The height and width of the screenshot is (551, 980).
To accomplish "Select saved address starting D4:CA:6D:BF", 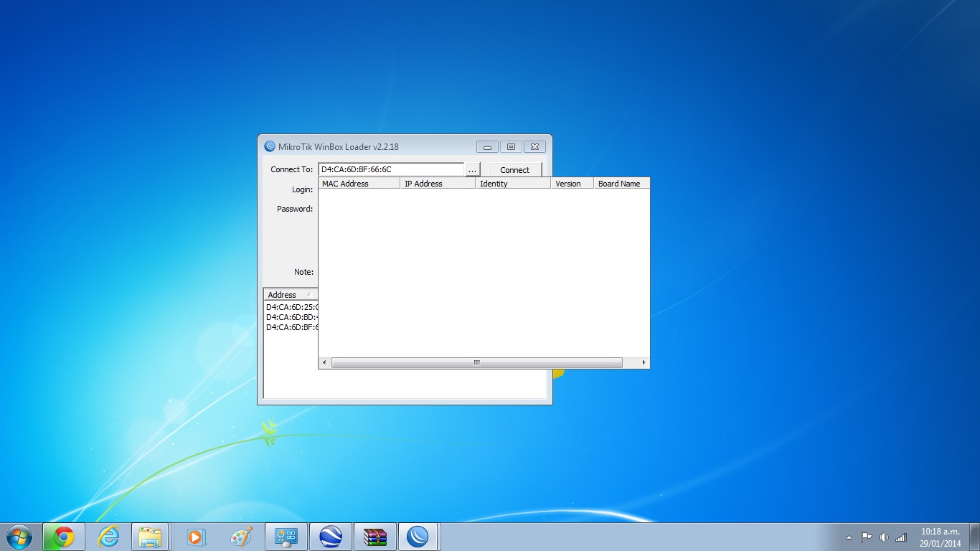I will point(292,327).
